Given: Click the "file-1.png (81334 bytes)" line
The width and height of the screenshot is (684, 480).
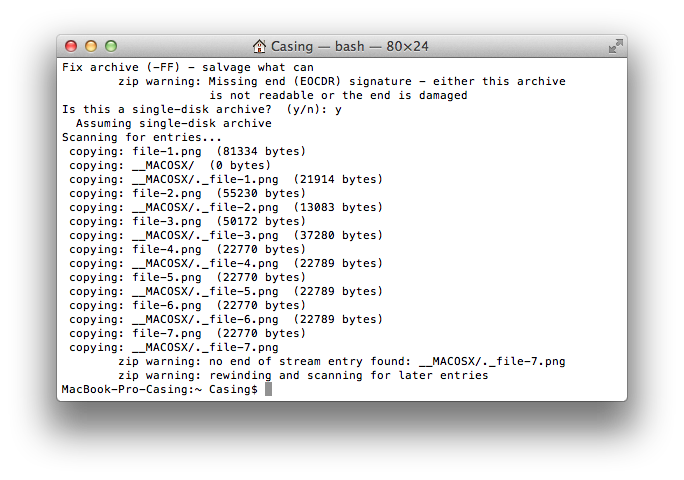Looking at the screenshot, I should point(218,151).
